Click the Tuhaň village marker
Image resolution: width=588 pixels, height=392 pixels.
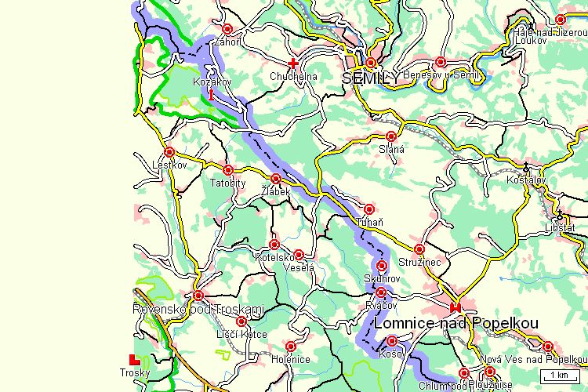[x=369, y=209]
